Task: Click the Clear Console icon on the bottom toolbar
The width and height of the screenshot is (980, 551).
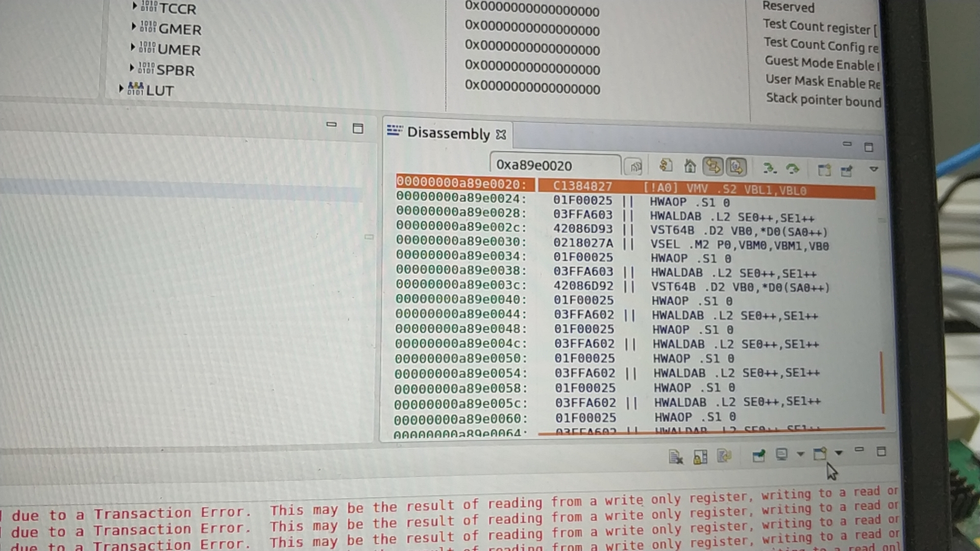Action: point(676,457)
